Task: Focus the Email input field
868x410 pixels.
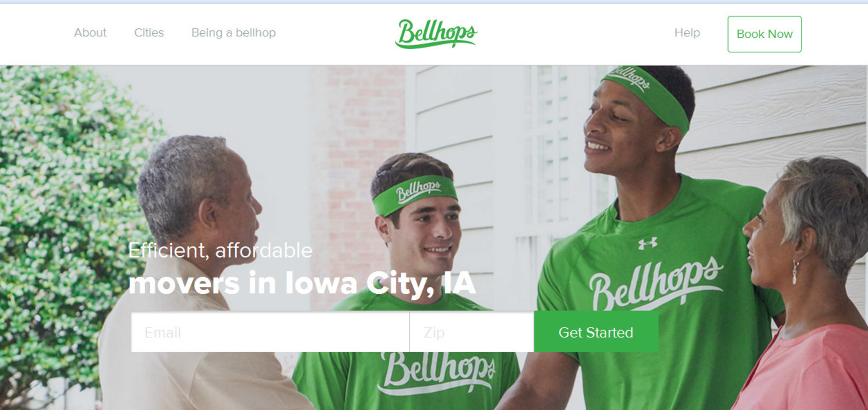Action: [270, 332]
